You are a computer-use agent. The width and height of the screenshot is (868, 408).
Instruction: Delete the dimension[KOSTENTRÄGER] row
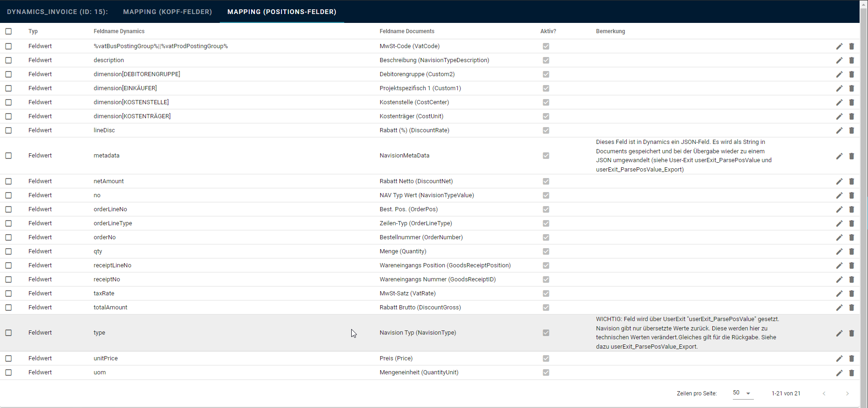(x=852, y=116)
